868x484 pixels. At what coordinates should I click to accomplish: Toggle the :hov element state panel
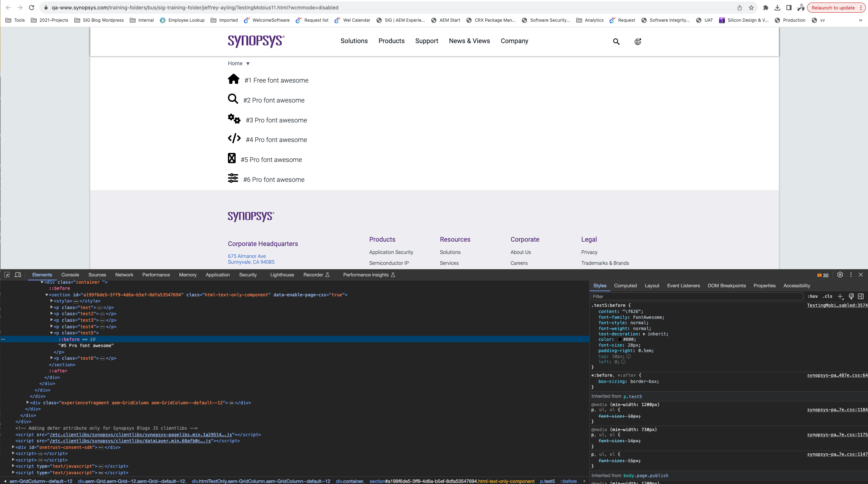[x=812, y=296]
